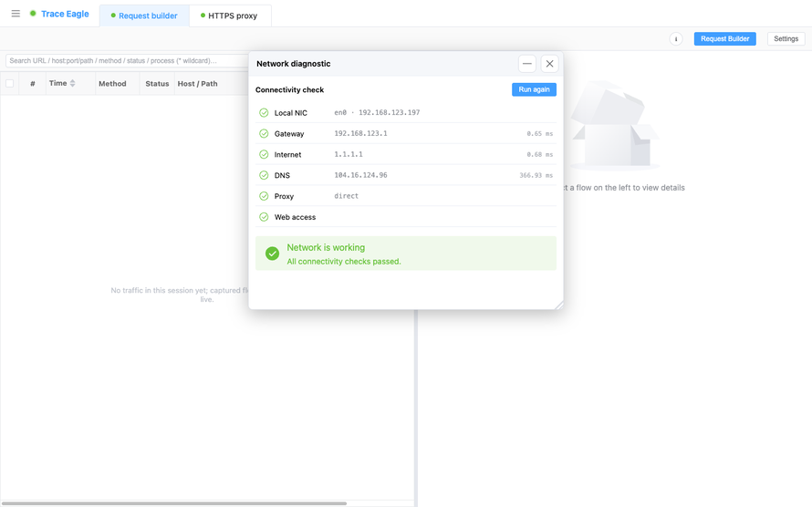812x507 pixels.
Task: Click the info icon in the toolbar
Action: click(676, 39)
